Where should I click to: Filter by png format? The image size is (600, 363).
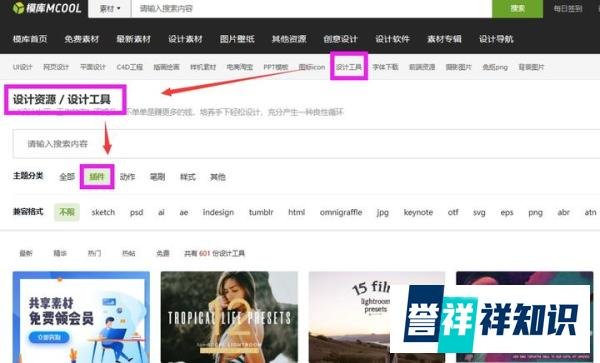pyautogui.click(x=535, y=212)
